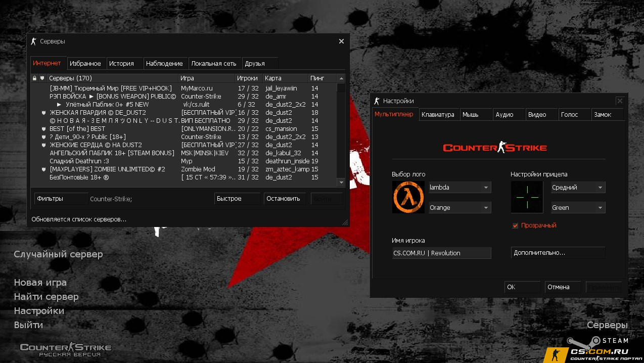The width and height of the screenshot is (644, 363).
Task: Select Улётный Паблик 0+ #5 NEW row
Action: tap(183, 105)
